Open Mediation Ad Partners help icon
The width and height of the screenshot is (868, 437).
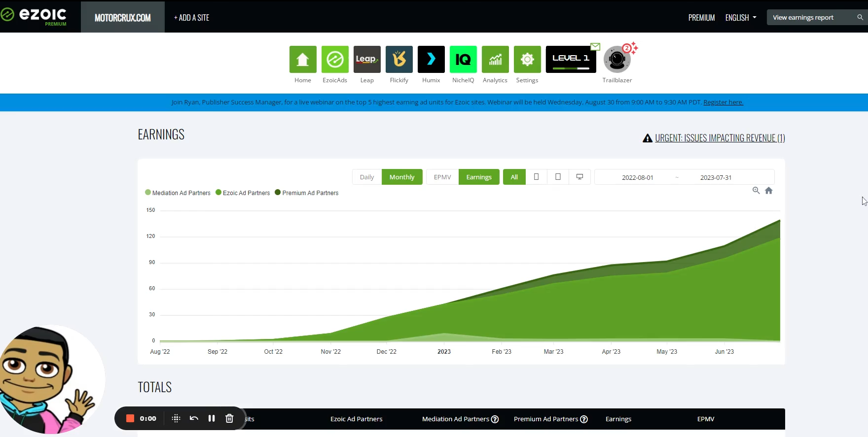tap(495, 419)
